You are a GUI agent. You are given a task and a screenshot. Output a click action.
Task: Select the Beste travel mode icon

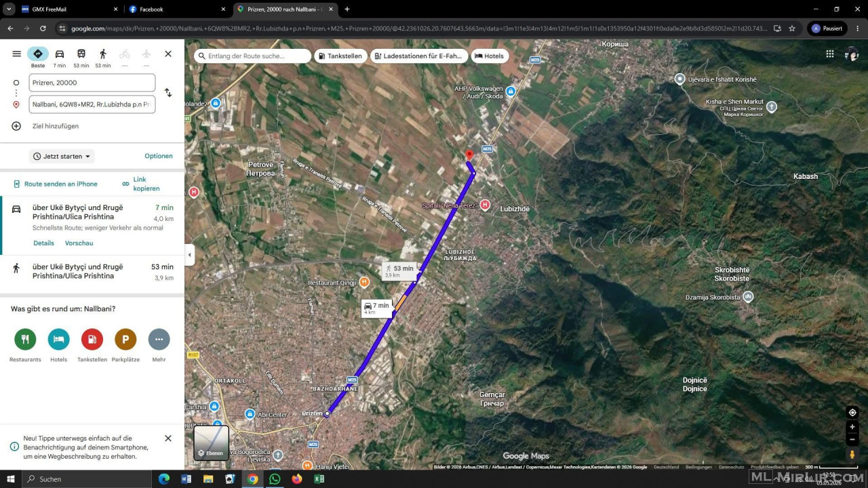(x=38, y=54)
